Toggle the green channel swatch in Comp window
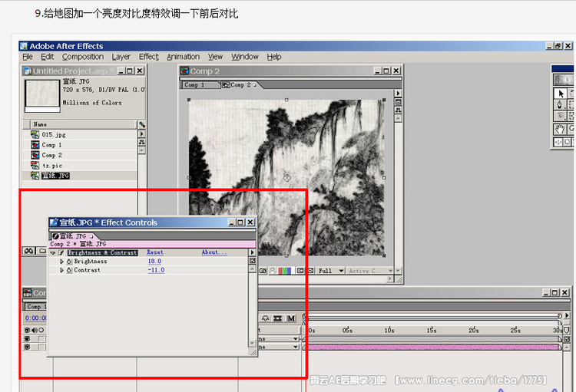 click(x=284, y=271)
